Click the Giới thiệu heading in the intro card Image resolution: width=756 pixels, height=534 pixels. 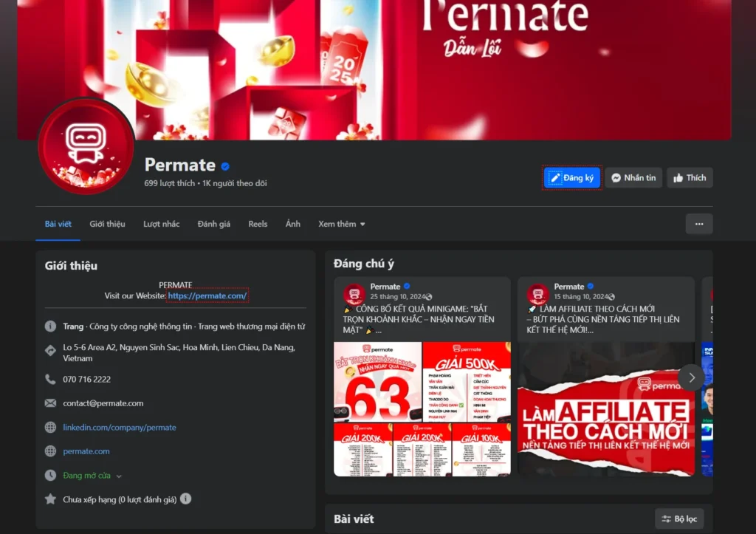[x=72, y=266]
